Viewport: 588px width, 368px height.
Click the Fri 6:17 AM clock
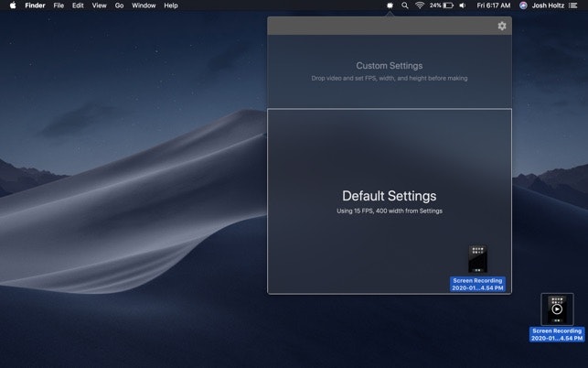pyautogui.click(x=494, y=5)
